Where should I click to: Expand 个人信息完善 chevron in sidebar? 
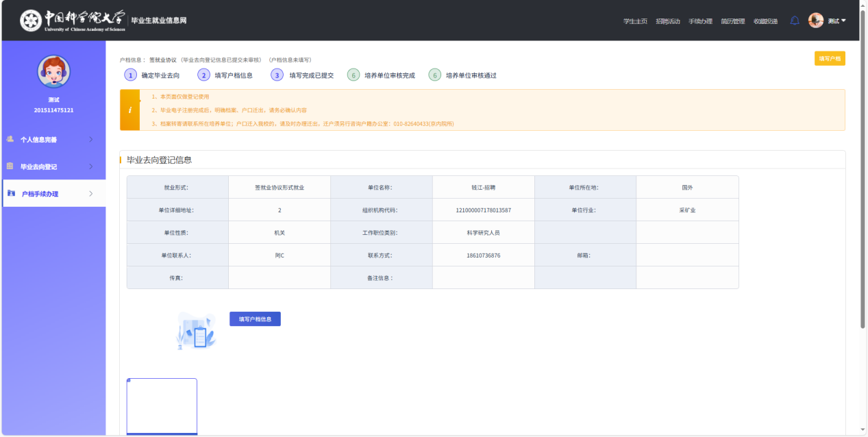91,139
